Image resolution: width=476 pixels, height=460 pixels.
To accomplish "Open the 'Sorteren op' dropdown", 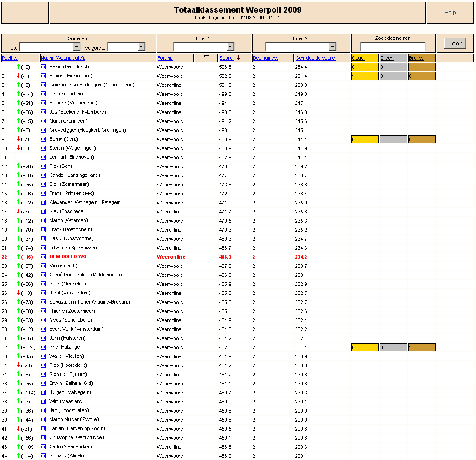I will [50, 47].
